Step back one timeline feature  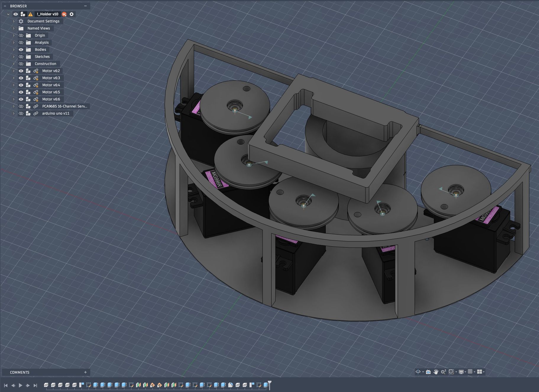click(13, 385)
